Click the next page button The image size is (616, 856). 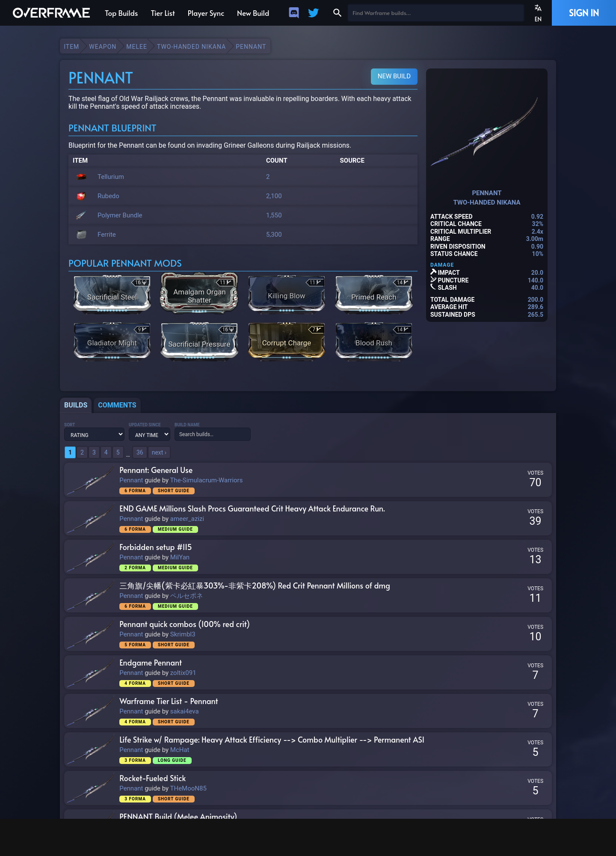tap(159, 452)
